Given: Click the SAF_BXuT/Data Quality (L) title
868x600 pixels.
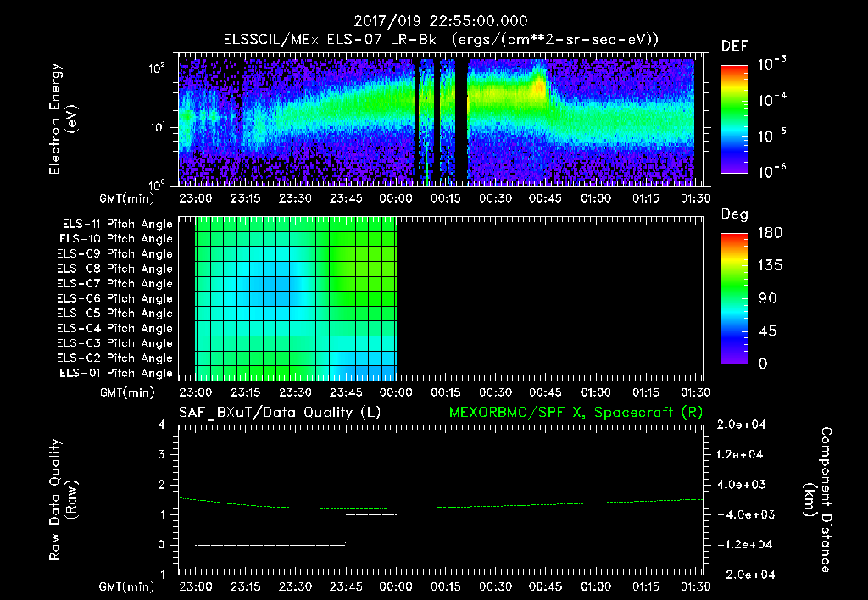Looking at the screenshot, I should pos(280,413).
